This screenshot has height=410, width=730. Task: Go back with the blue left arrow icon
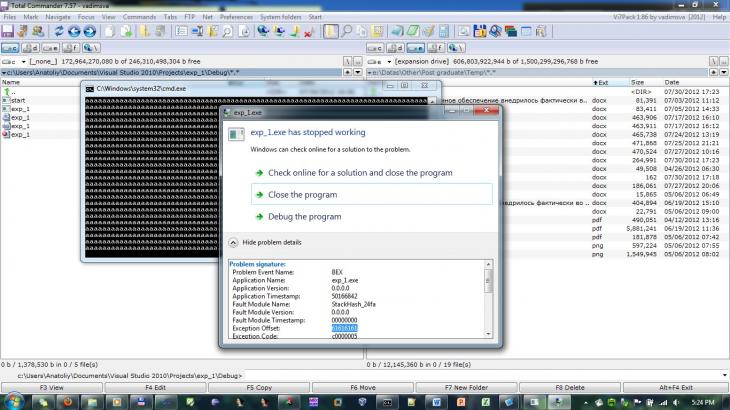pos(74,31)
